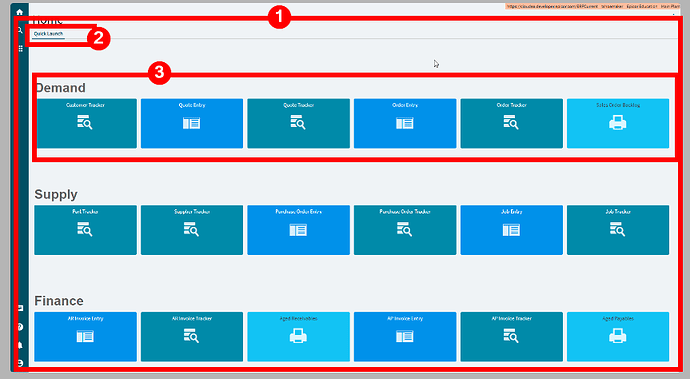This screenshot has height=379, width=690.
Task: Open the help question mark icon
Action: (20, 327)
